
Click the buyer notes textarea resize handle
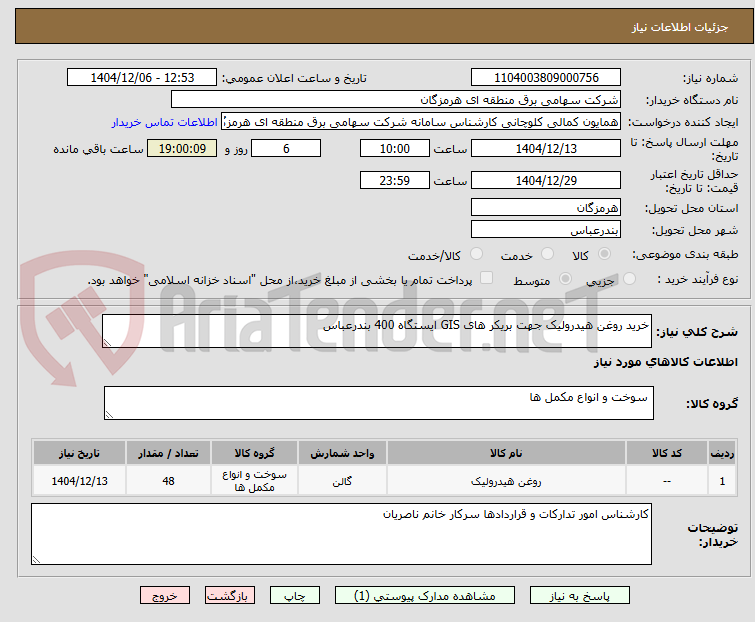(36, 559)
